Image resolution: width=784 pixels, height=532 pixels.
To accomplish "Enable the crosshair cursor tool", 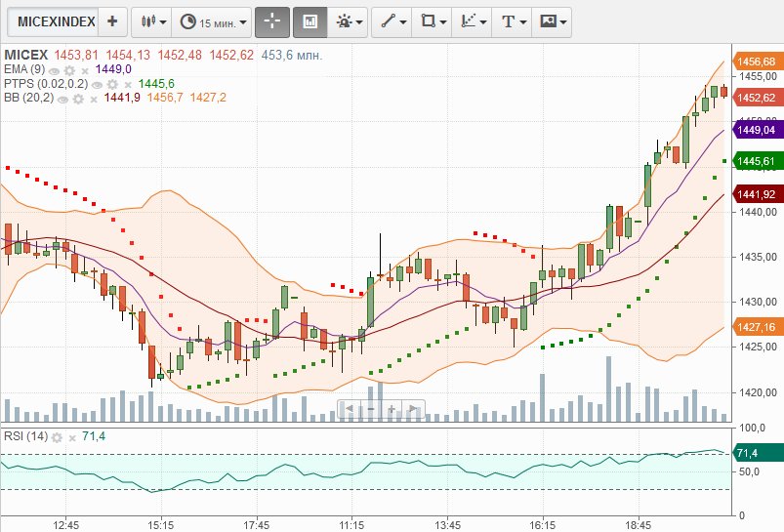I will click(272, 20).
